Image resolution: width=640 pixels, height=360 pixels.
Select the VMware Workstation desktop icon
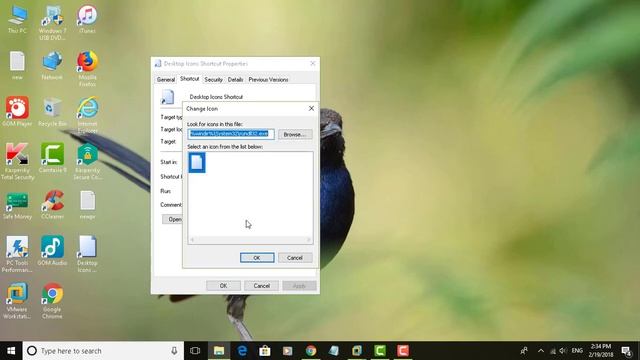point(17,300)
